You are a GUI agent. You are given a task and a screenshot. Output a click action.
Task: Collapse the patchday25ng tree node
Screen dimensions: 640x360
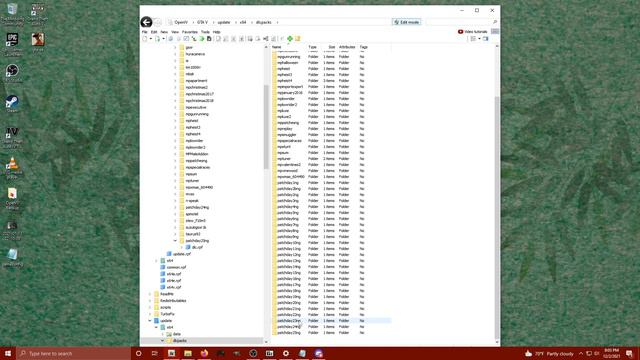(176, 241)
